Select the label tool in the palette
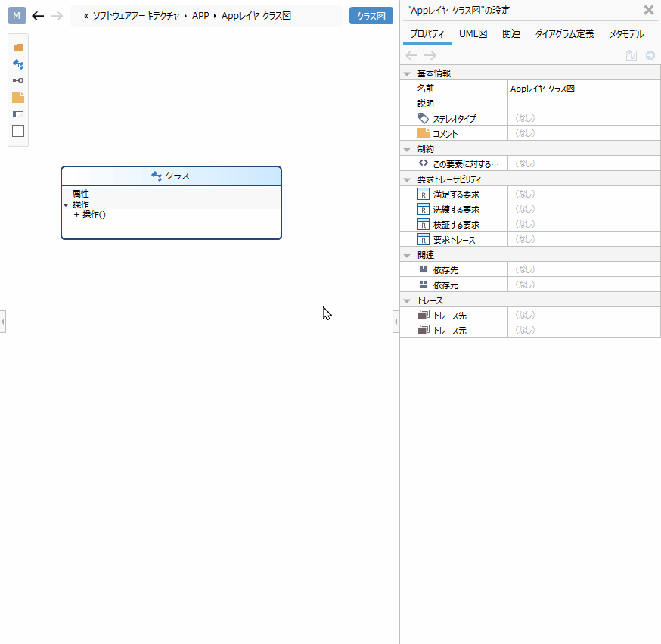Viewport: 661px width, 644px height. point(18,114)
